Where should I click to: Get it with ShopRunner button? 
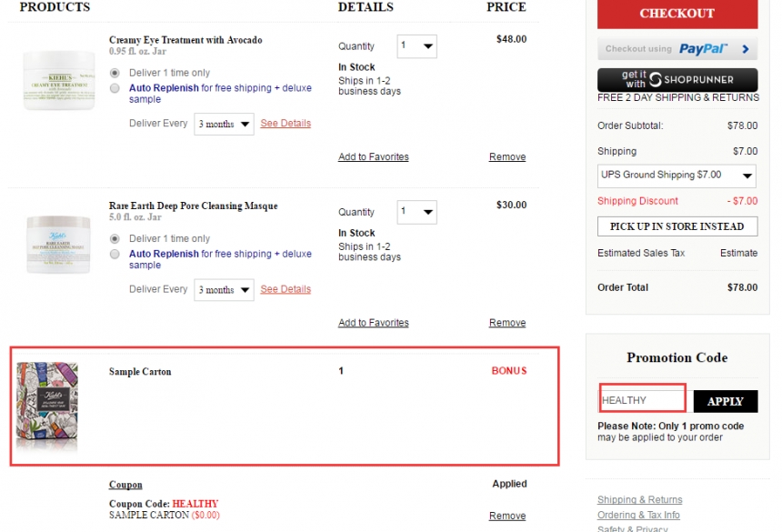coord(677,79)
